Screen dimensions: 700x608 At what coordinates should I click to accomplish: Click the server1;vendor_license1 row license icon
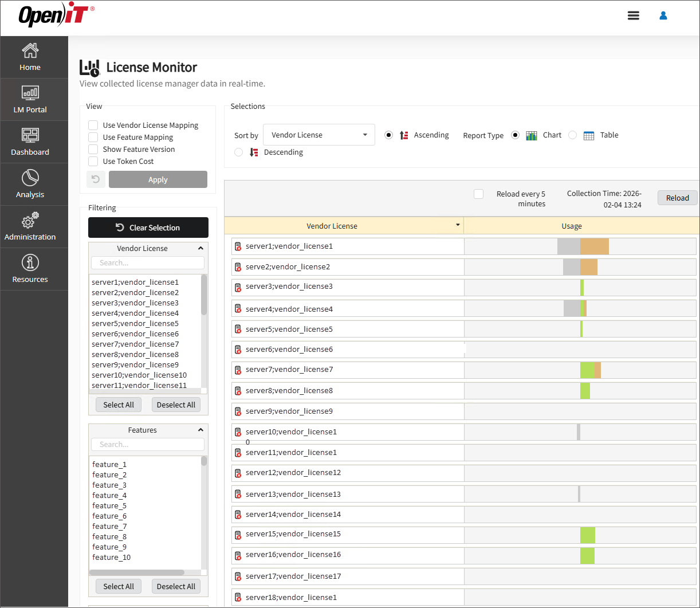[238, 246]
